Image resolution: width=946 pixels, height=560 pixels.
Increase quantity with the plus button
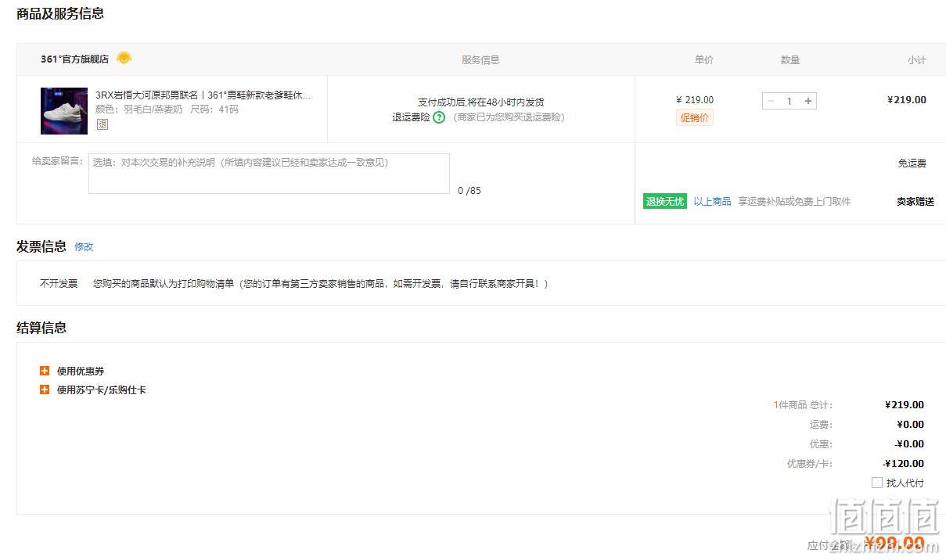808,101
